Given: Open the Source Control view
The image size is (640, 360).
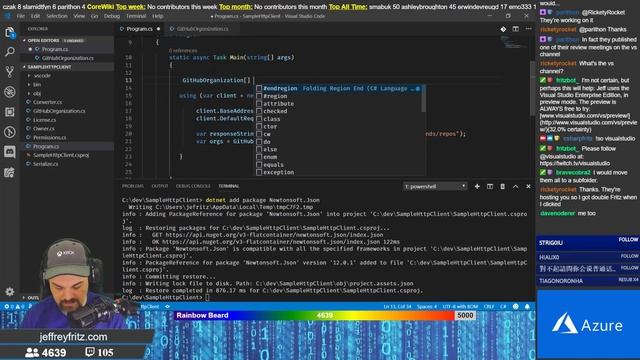Looking at the screenshot, I should click(x=10, y=72).
